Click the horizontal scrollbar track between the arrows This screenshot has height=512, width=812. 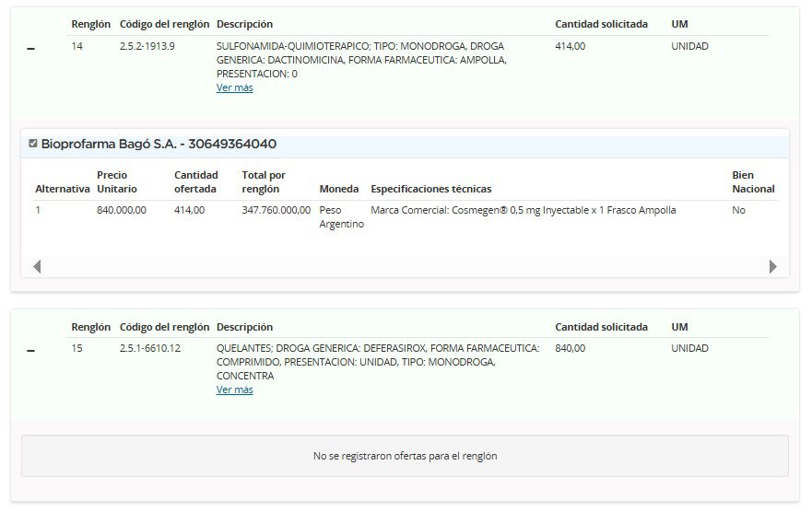(405, 266)
